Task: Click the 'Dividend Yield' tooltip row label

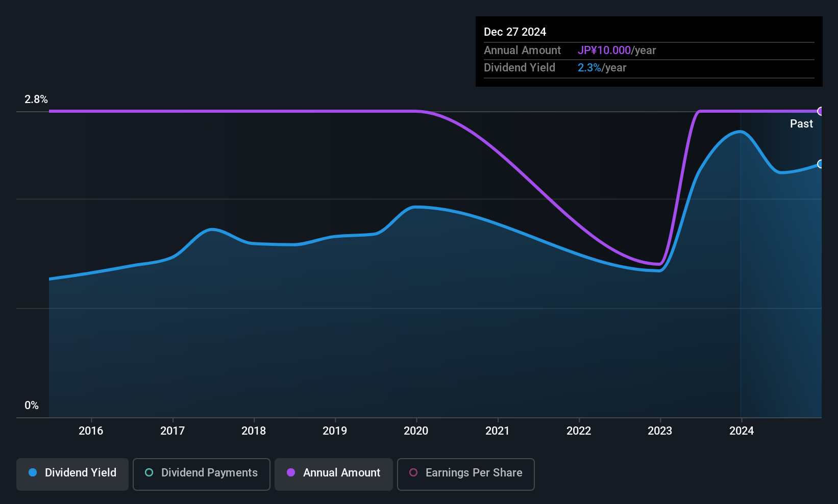Action: tap(520, 68)
